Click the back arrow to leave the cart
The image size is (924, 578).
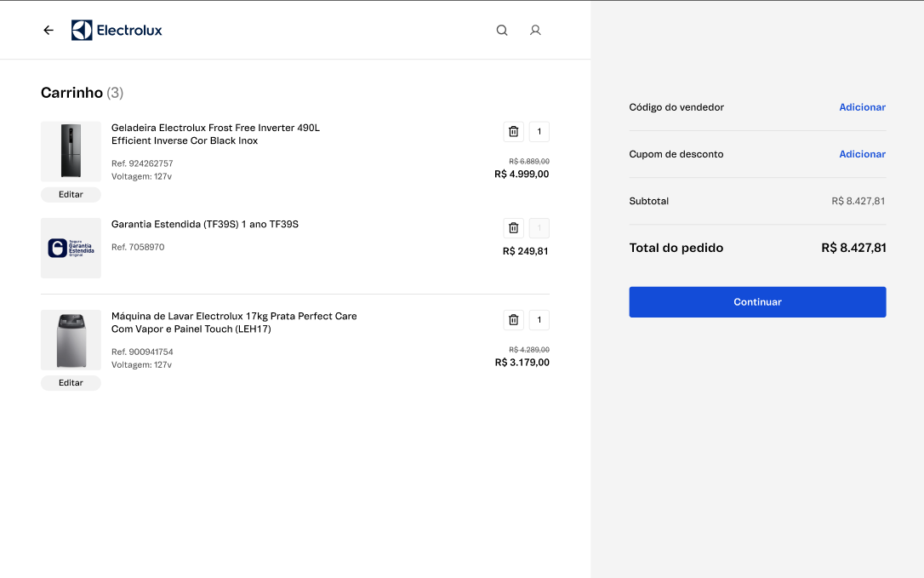pyautogui.click(x=48, y=30)
